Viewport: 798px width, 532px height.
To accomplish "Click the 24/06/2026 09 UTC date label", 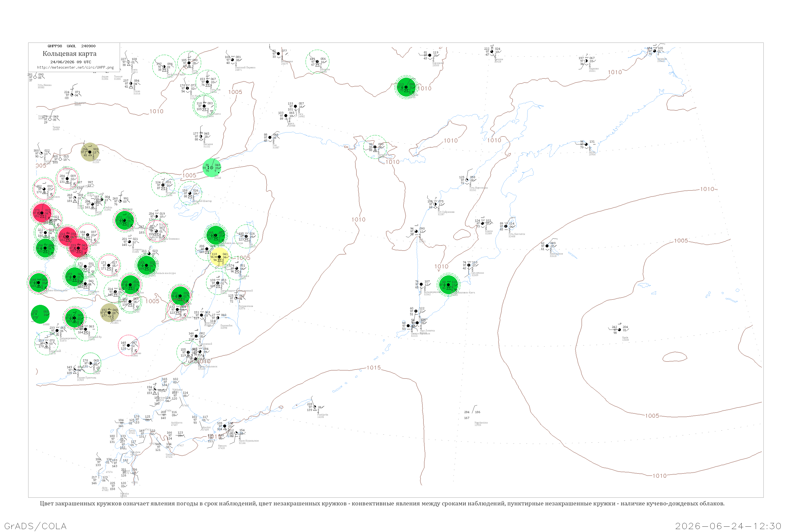I will click(71, 62).
